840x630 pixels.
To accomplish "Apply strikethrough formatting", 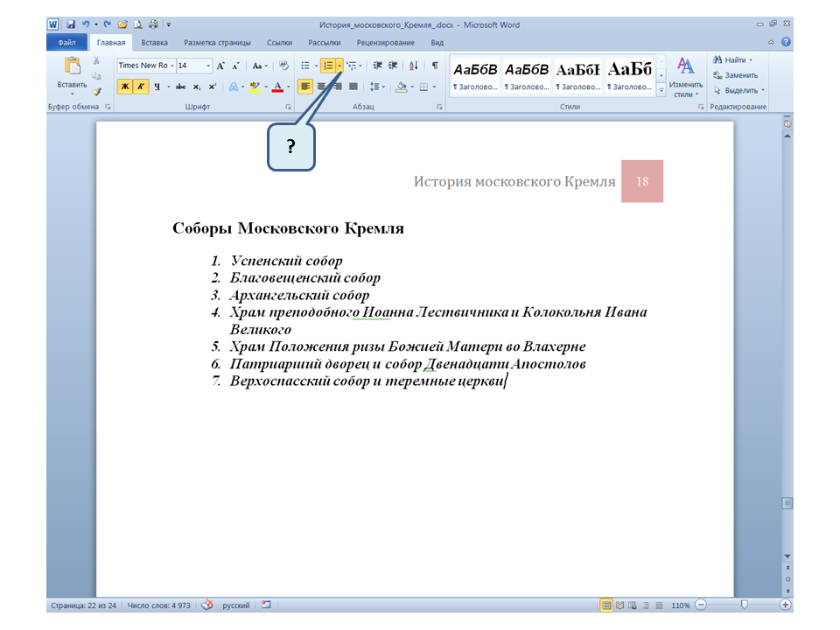I will coord(180,87).
